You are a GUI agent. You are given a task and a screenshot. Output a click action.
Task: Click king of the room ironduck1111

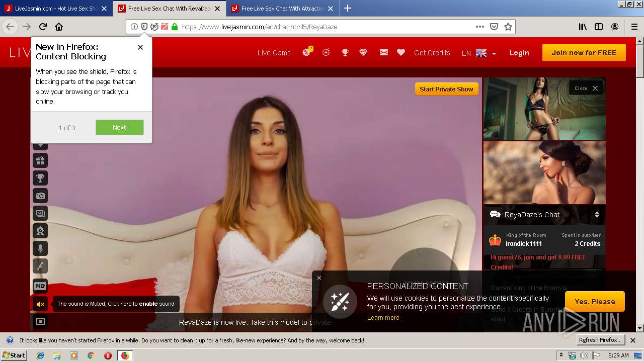pyautogui.click(x=524, y=244)
